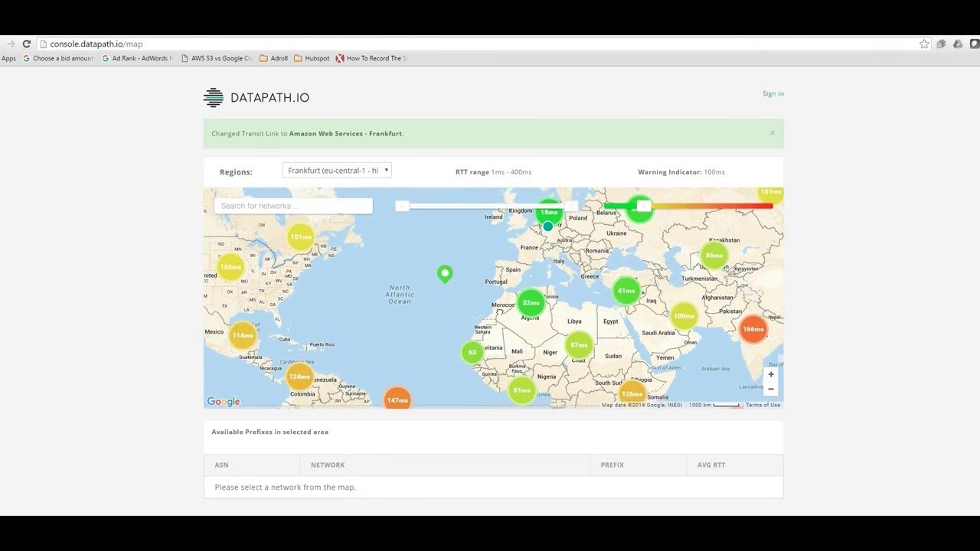Viewport: 980px width, 551px height.
Task: Click the 41ms cluster near Iraq
Action: point(626,291)
